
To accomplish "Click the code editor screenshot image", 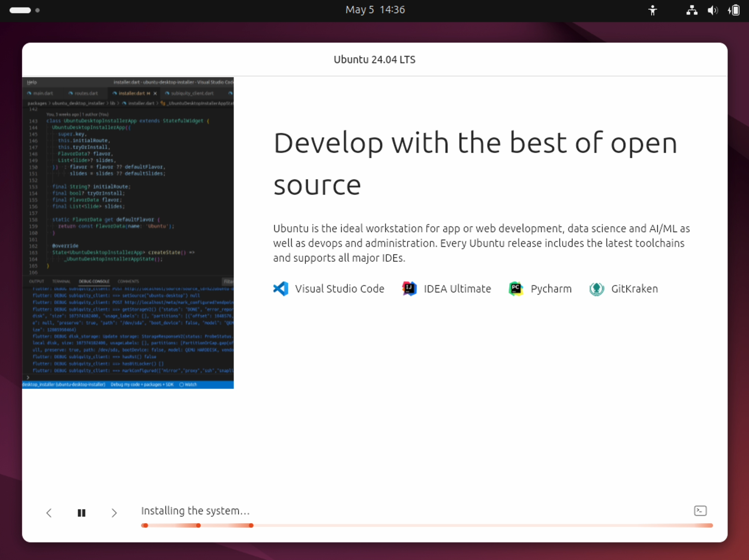I will point(128,233).
